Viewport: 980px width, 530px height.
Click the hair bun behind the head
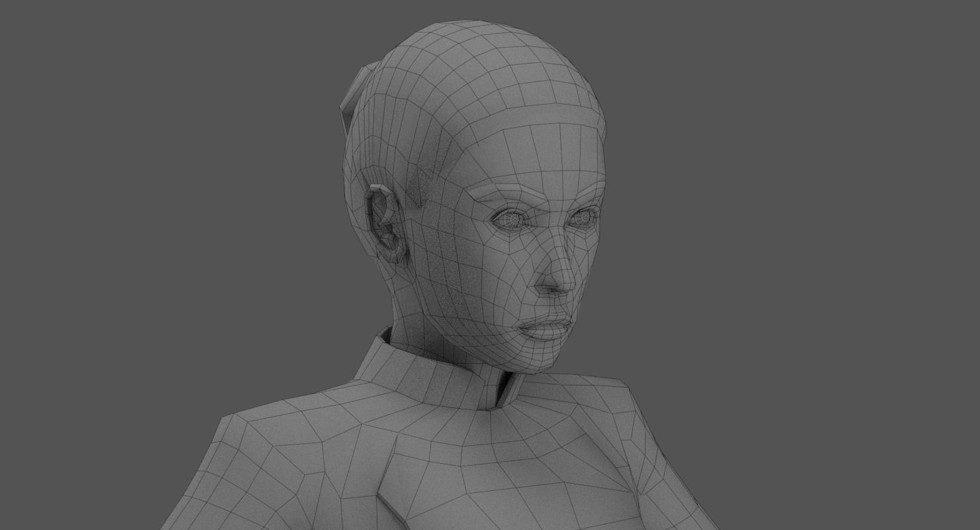point(356,93)
